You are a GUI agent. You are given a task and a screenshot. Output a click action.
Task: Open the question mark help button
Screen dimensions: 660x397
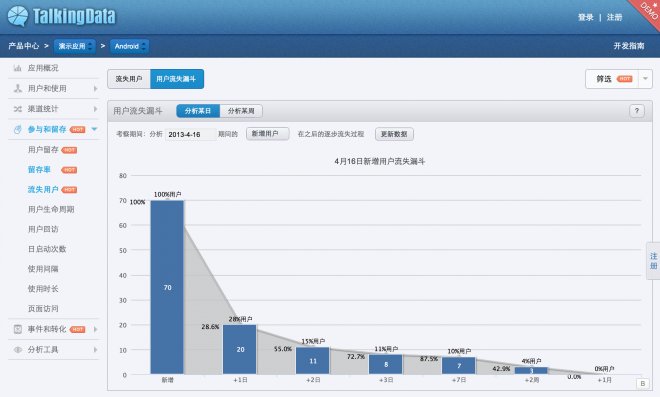637,111
